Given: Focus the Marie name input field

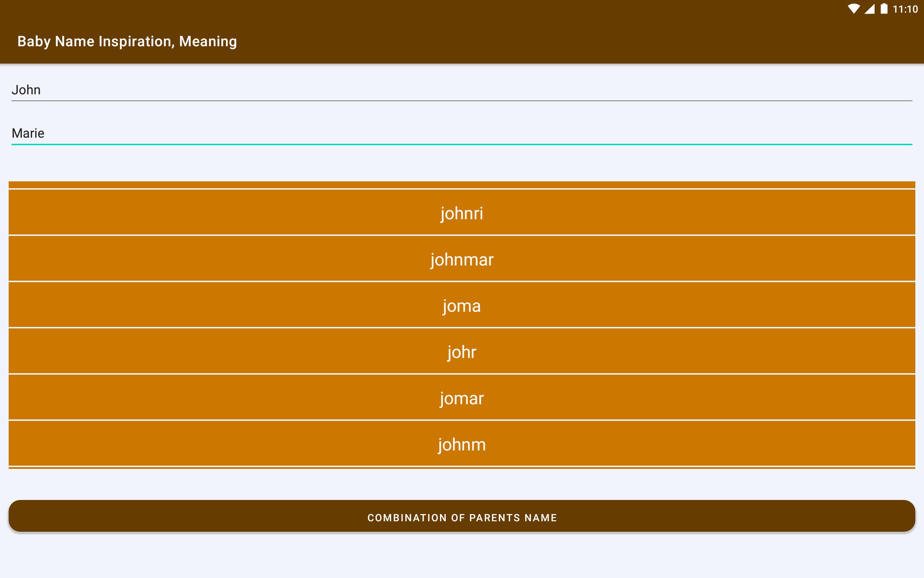Looking at the screenshot, I should 462,133.
